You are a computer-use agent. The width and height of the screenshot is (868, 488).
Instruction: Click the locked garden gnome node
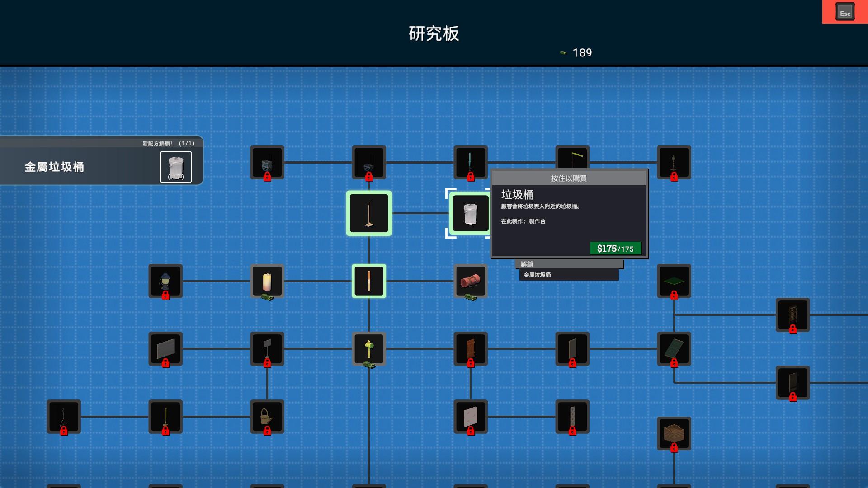pyautogui.click(x=165, y=281)
